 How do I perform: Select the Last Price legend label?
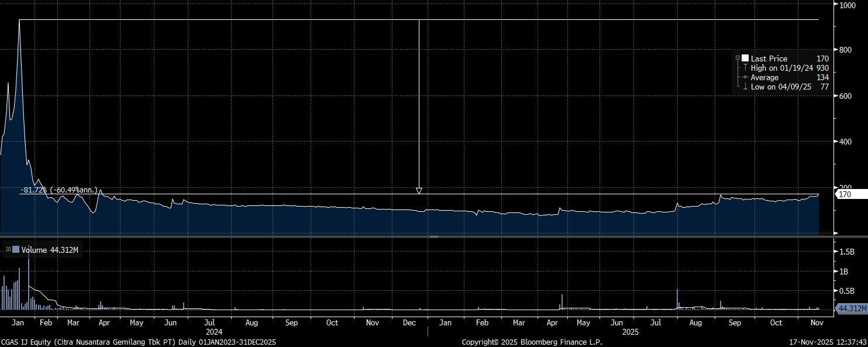[x=769, y=59]
